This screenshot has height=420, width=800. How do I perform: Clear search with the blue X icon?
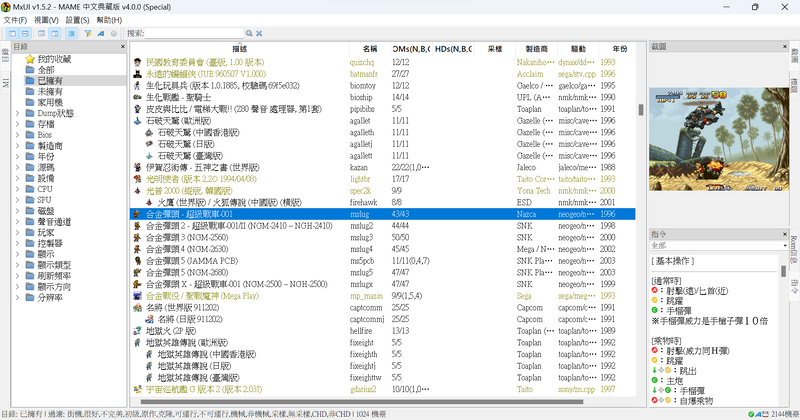click(x=259, y=33)
